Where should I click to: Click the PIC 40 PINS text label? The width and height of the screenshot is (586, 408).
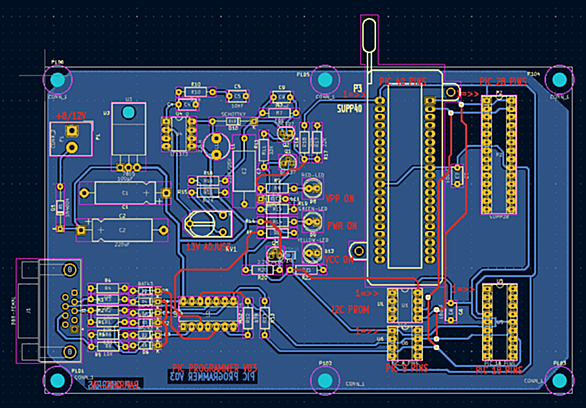[403, 81]
